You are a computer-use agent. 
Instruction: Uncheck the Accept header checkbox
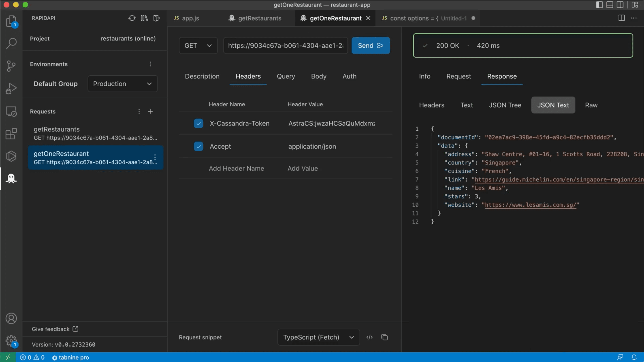pyautogui.click(x=198, y=146)
